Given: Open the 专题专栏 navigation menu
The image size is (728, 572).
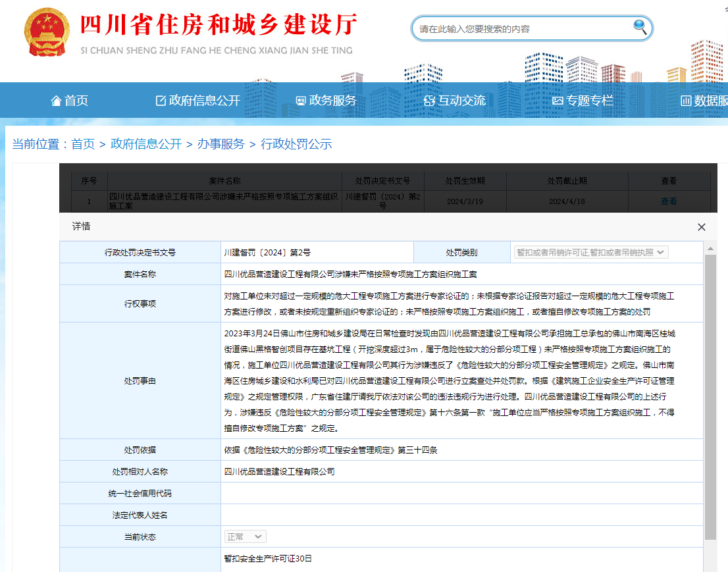Looking at the screenshot, I should click(583, 101).
